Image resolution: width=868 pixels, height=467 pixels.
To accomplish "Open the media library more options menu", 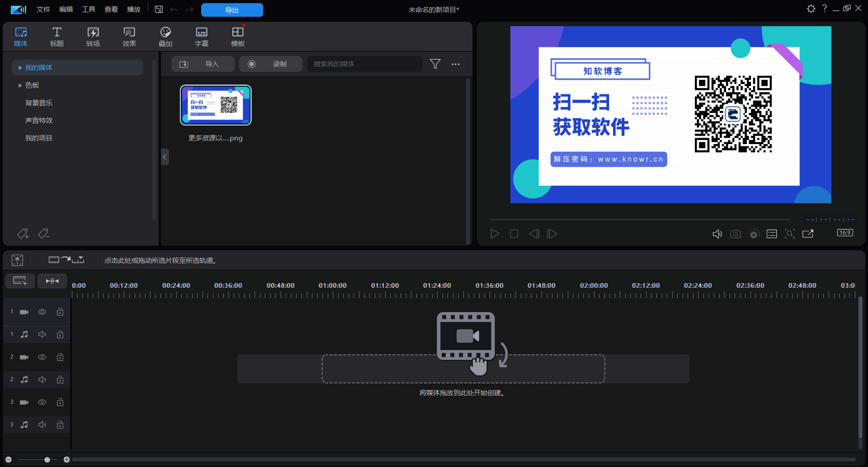I will [455, 64].
